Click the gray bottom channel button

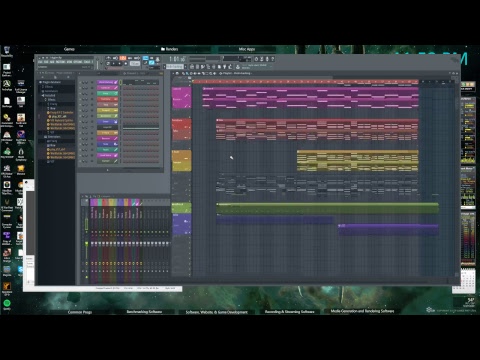pos(107,161)
